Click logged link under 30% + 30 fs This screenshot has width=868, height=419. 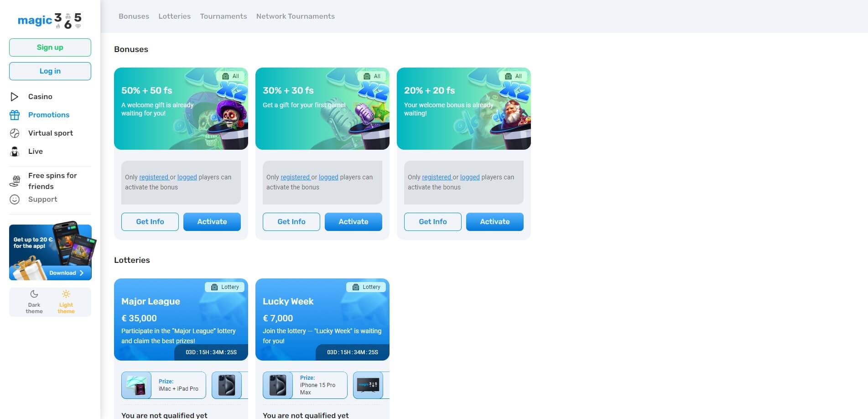[x=328, y=177]
